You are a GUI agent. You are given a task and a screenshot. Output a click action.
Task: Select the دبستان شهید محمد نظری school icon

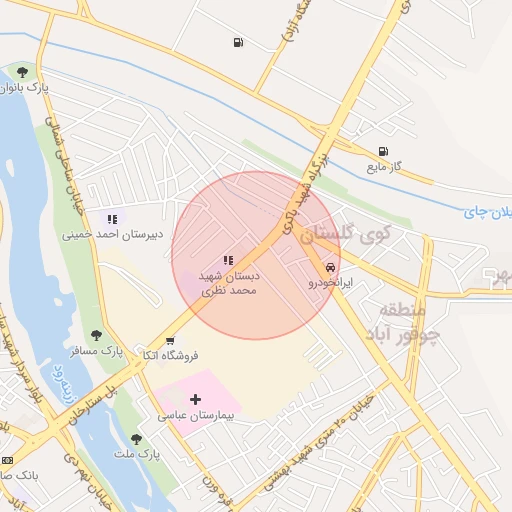[228, 260]
